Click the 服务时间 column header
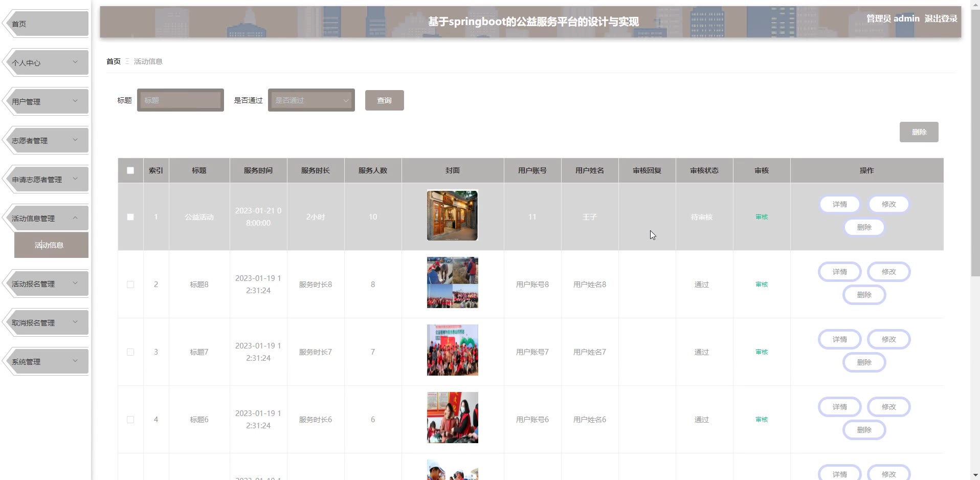The width and height of the screenshot is (980, 480). [258, 170]
